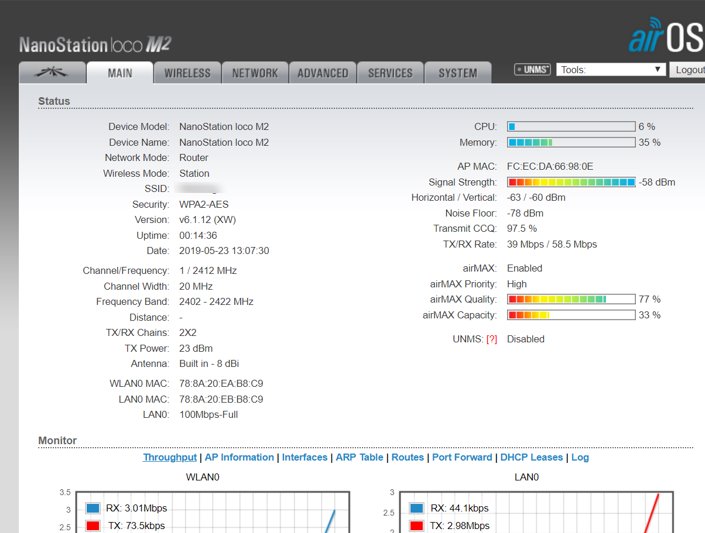Switch to the MAIN tab

[120, 73]
